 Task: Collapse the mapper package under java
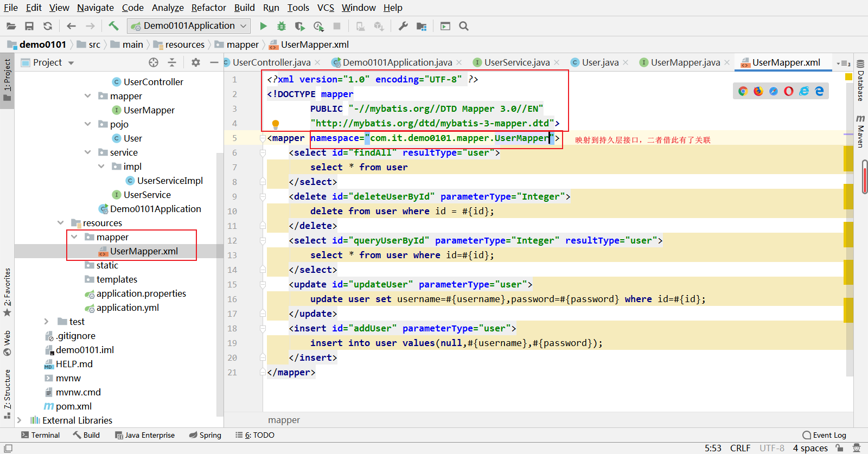pos(87,95)
